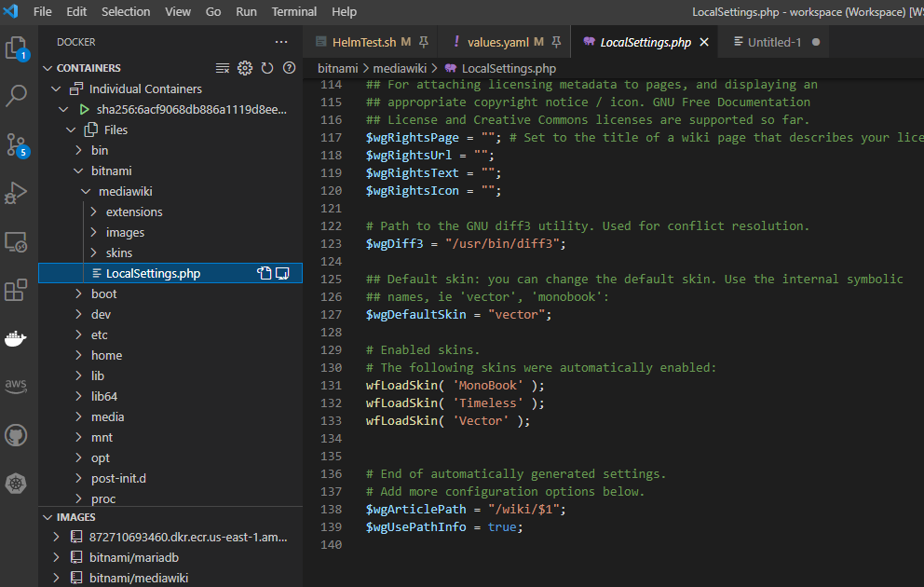Toggle the pin icon on HelmTest.sh tab
Image resolution: width=924 pixels, height=587 pixels.
423,42
